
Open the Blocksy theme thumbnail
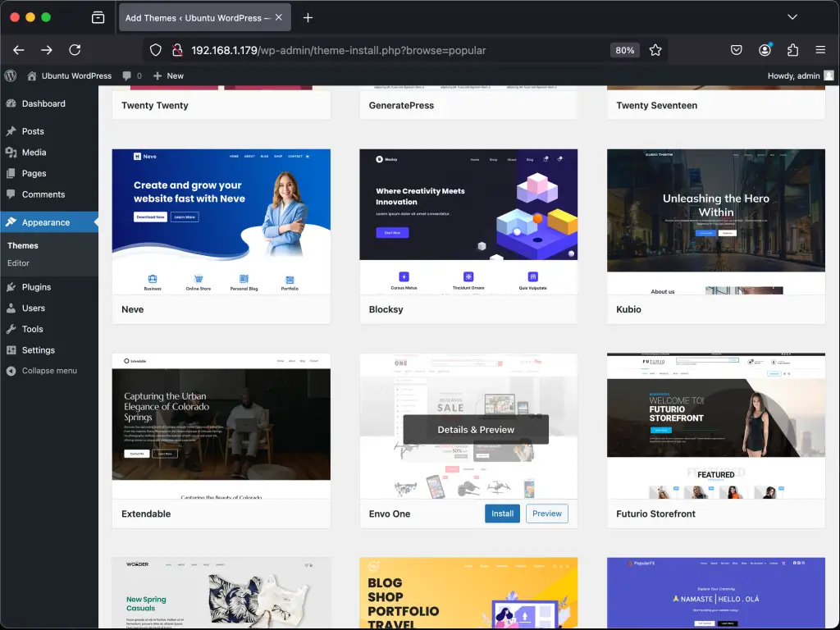[468, 221]
